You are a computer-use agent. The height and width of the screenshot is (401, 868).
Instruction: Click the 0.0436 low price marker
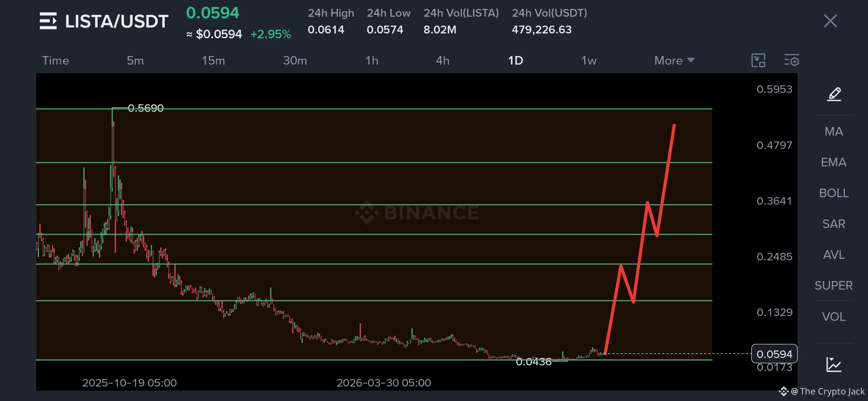click(x=533, y=362)
